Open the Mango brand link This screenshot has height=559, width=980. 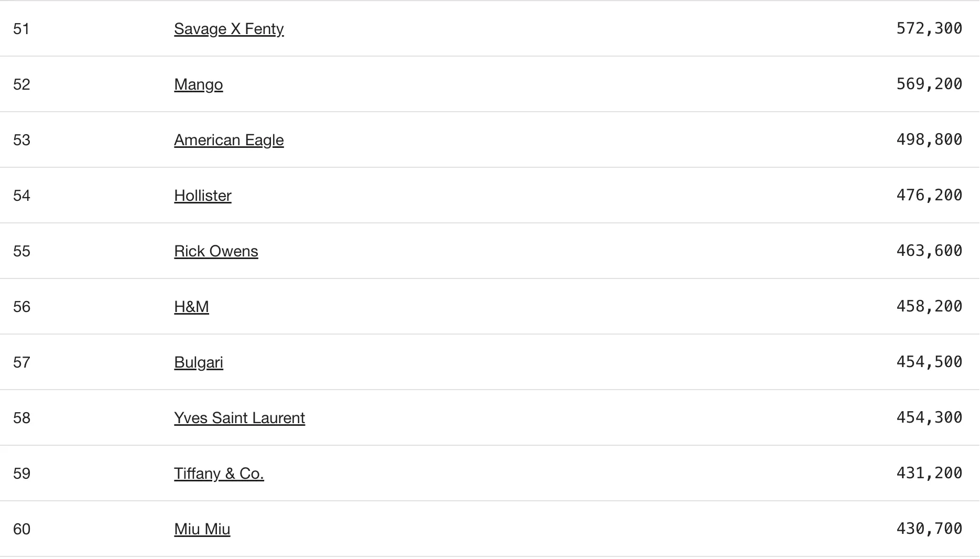199,84
